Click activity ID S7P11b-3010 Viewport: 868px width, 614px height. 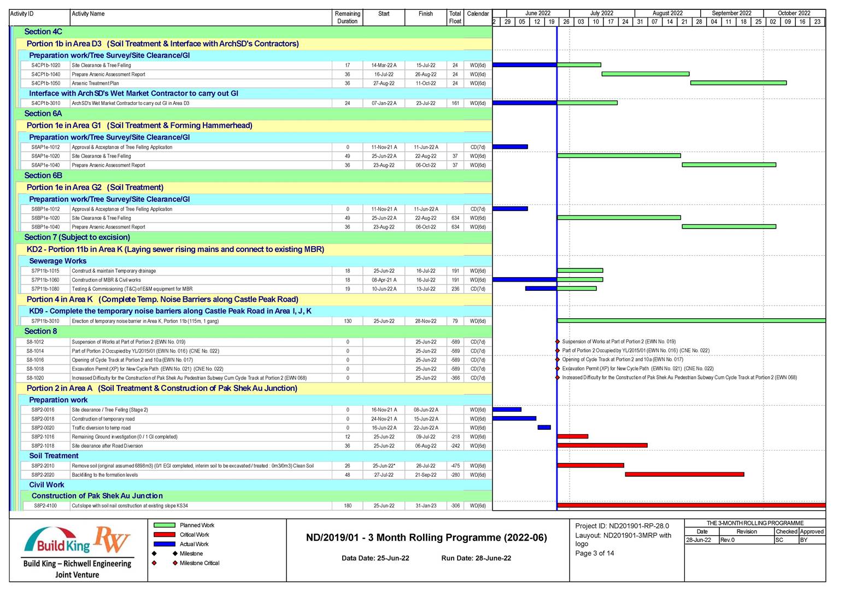tap(45, 321)
